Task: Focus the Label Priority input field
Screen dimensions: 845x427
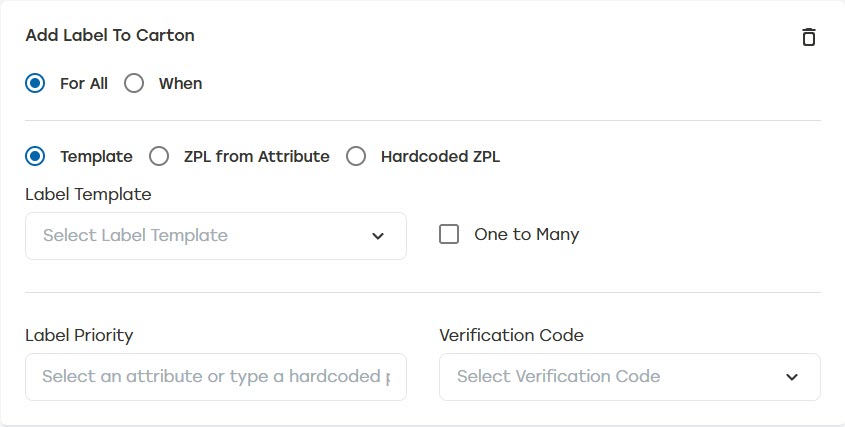Action: (x=215, y=377)
